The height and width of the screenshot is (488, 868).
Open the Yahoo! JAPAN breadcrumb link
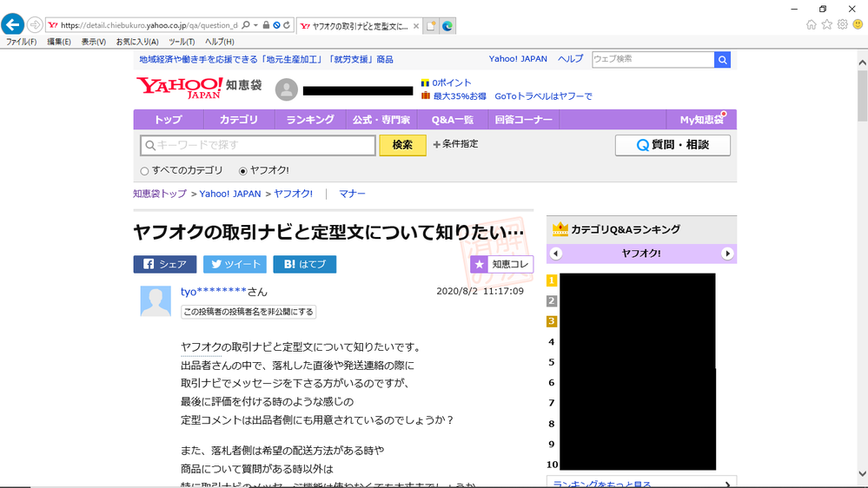(229, 194)
